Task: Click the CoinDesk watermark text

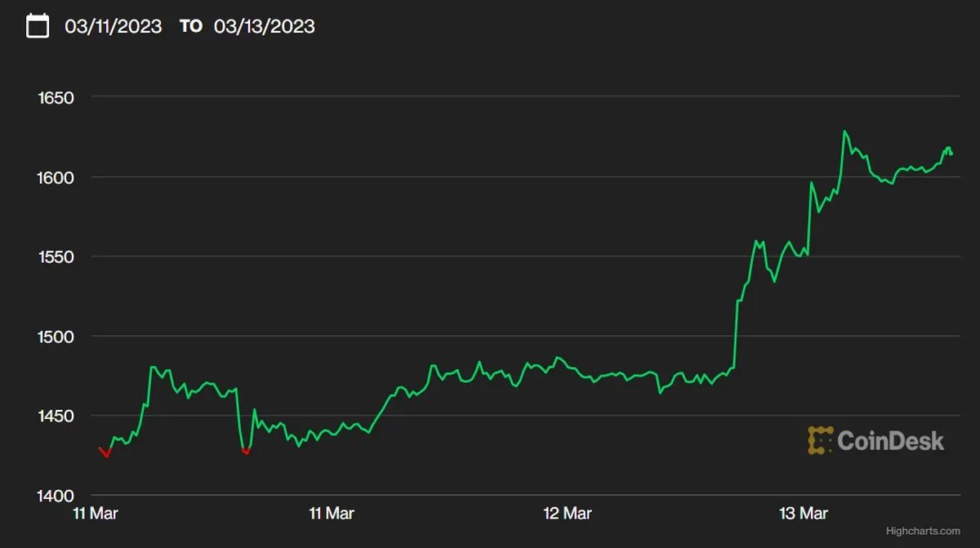Action: point(890,441)
